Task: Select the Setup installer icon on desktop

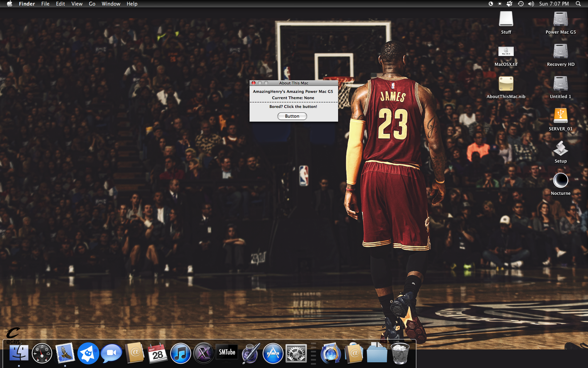Action: pyautogui.click(x=561, y=148)
